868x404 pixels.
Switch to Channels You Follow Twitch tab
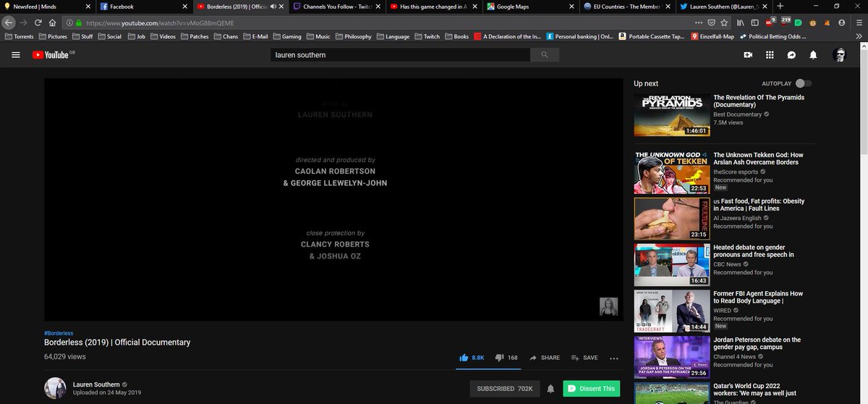pyautogui.click(x=337, y=7)
